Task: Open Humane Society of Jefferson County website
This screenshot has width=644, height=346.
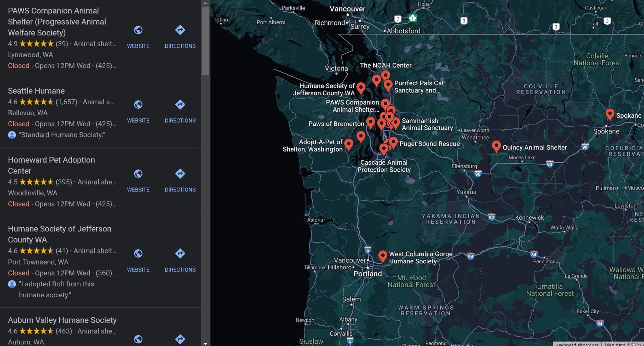Action: tap(138, 259)
